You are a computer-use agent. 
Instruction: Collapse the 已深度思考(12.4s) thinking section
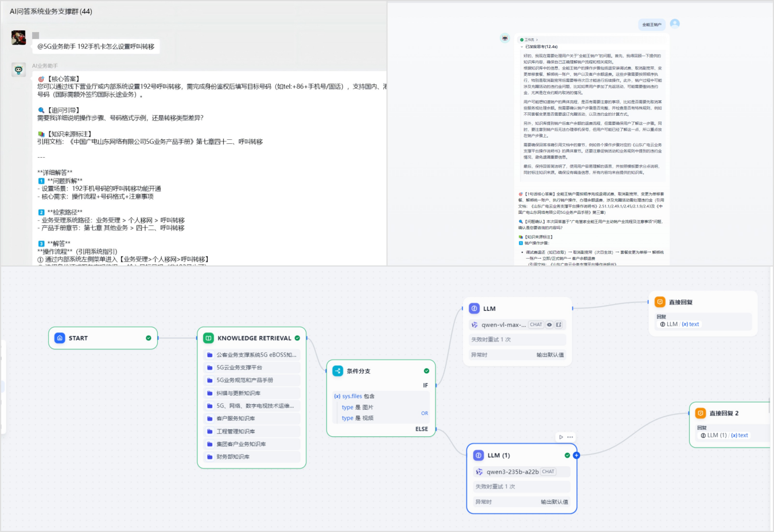coord(522,47)
